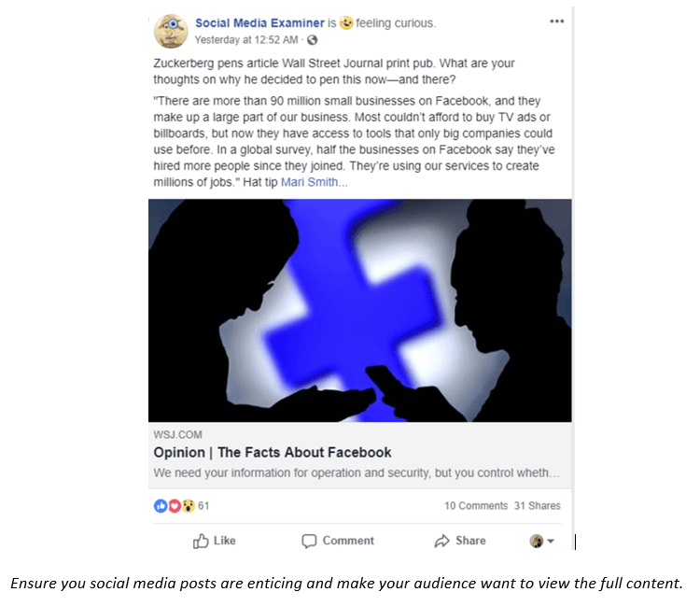Click the feeling curious emoji icon

point(346,23)
